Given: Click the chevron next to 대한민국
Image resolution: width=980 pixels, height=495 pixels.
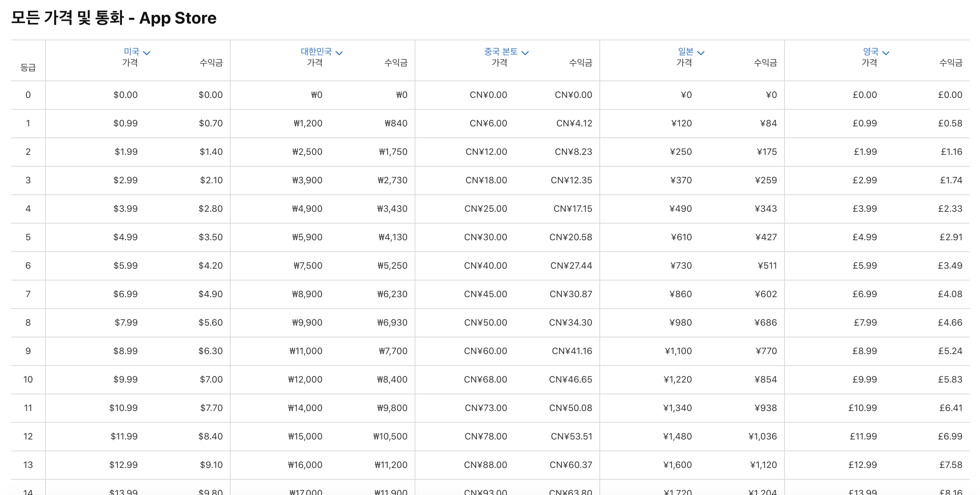Looking at the screenshot, I should click(x=339, y=53).
